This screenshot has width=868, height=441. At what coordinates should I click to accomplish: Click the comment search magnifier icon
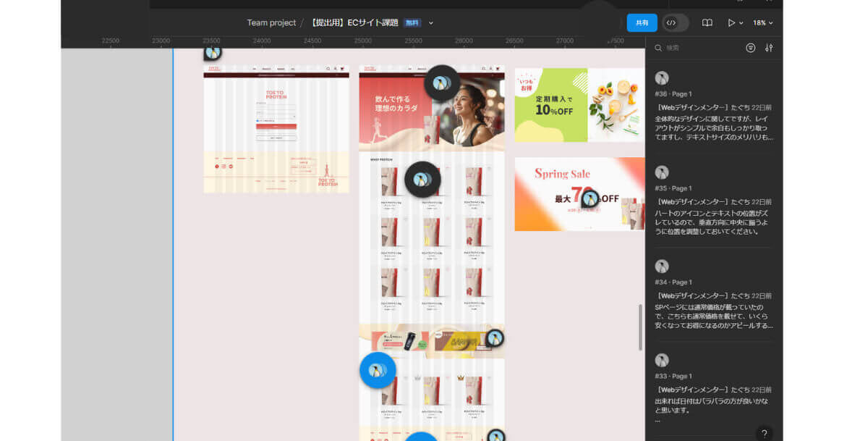click(658, 48)
